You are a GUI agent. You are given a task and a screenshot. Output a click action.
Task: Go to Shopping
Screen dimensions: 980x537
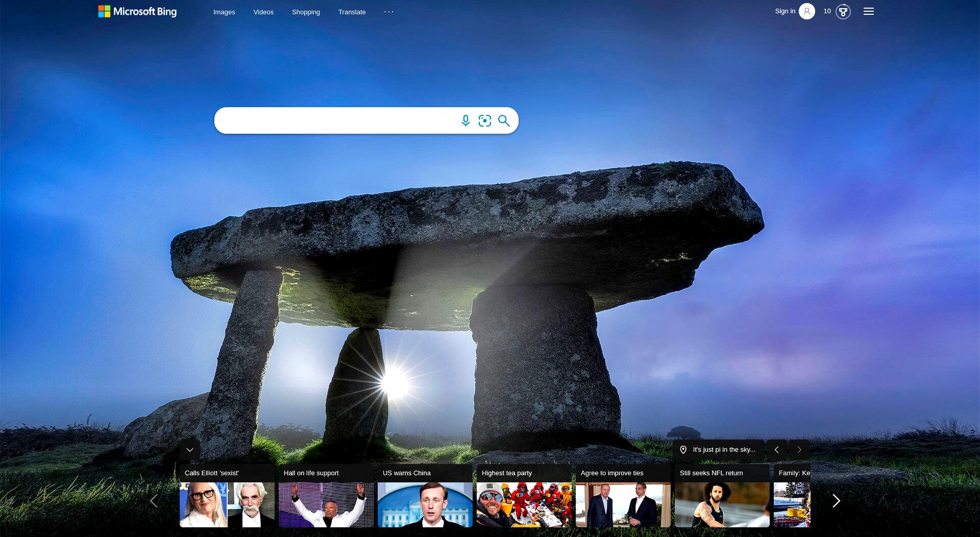pyautogui.click(x=306, y=12)
